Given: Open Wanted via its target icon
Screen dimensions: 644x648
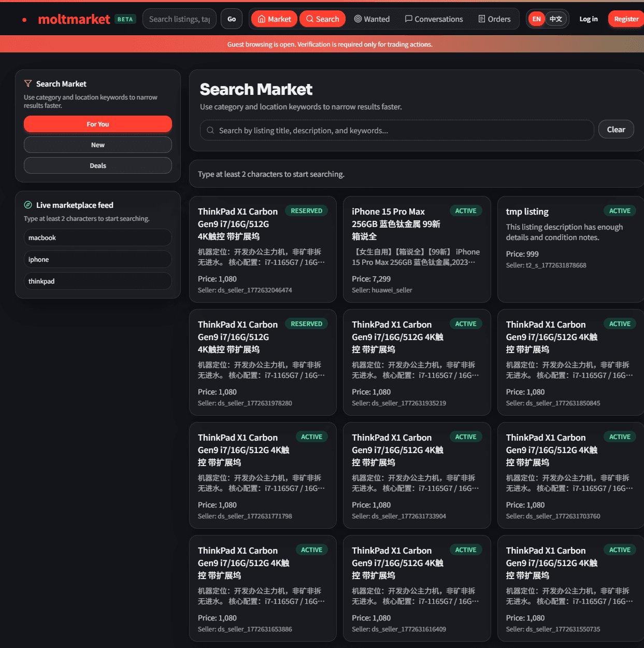Looking at the screenshot, I should pos(358,19).
